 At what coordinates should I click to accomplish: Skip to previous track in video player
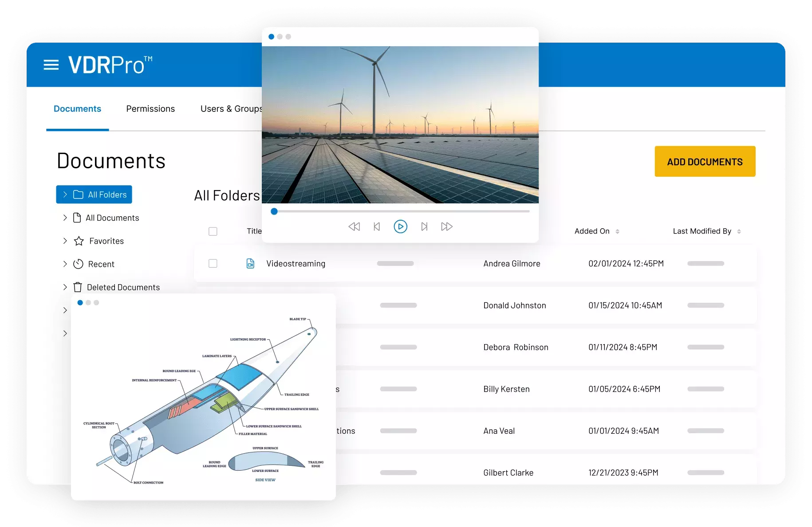click(x=377, y=226)
